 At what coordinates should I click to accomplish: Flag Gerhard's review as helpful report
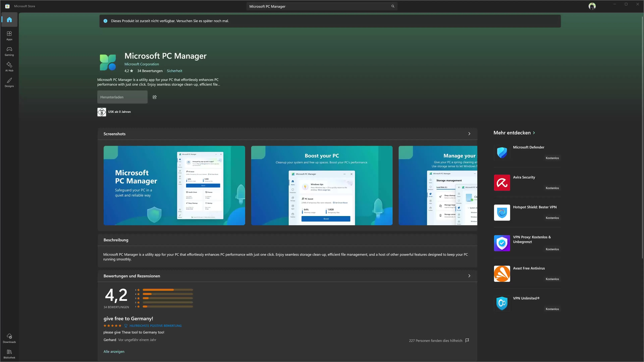(x=467, y=340)
